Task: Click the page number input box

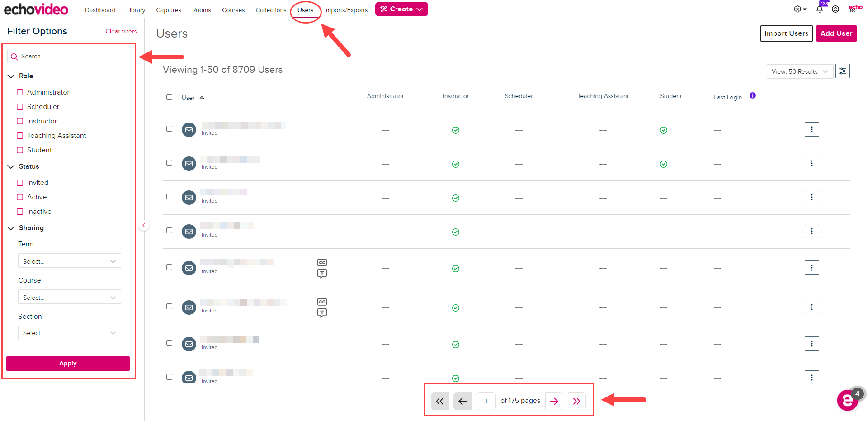Action: (x=486, y=401)
